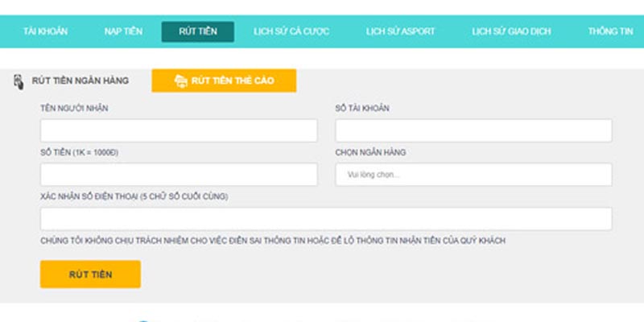Image resolution: width=644 pixels, height=322 pixels.
Task: Select the Rút Tiền Ngân Hàng option text
Action: tap(80, 80)
